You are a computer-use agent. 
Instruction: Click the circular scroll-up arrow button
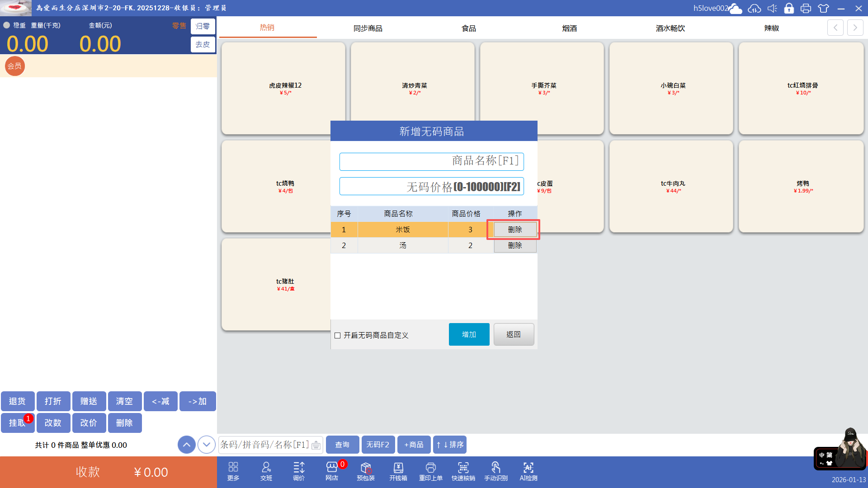click(x=187, y=445)
